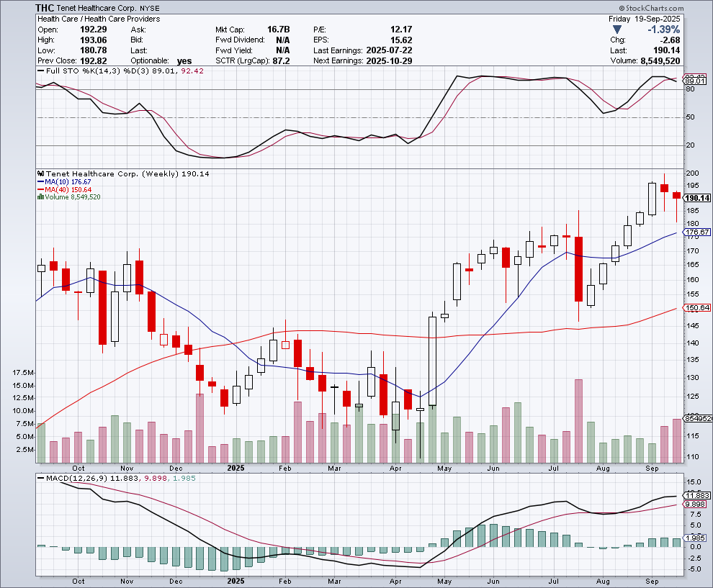
Task: Click the Chg value -2.68
Action: [x=671, y=40]
